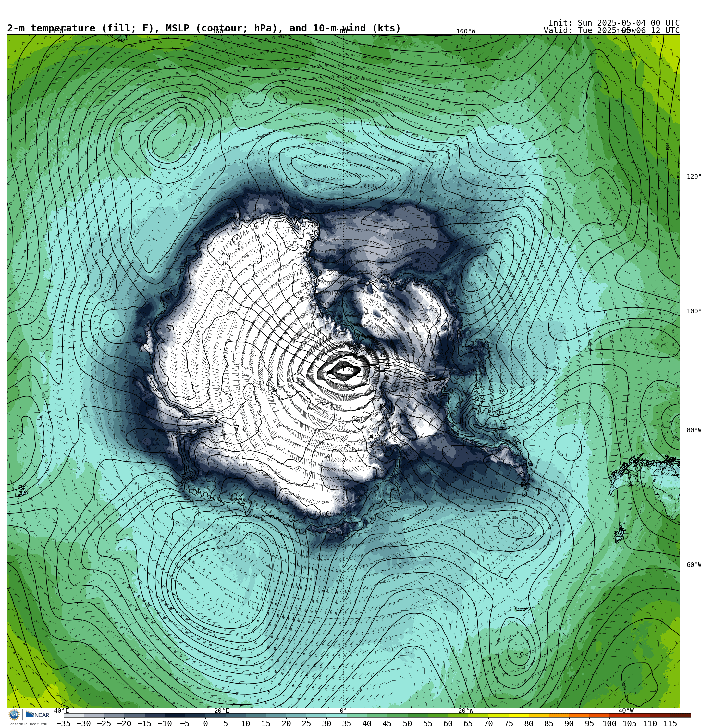This screenshot has width=701, height=728.
Task: Pick the dark navy swatch between -10 and -5
Action: tap(175, 715)
